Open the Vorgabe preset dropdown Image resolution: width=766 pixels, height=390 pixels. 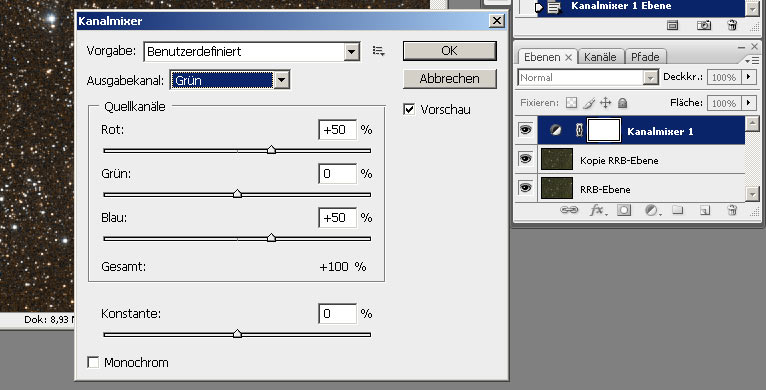pos(351,51)
